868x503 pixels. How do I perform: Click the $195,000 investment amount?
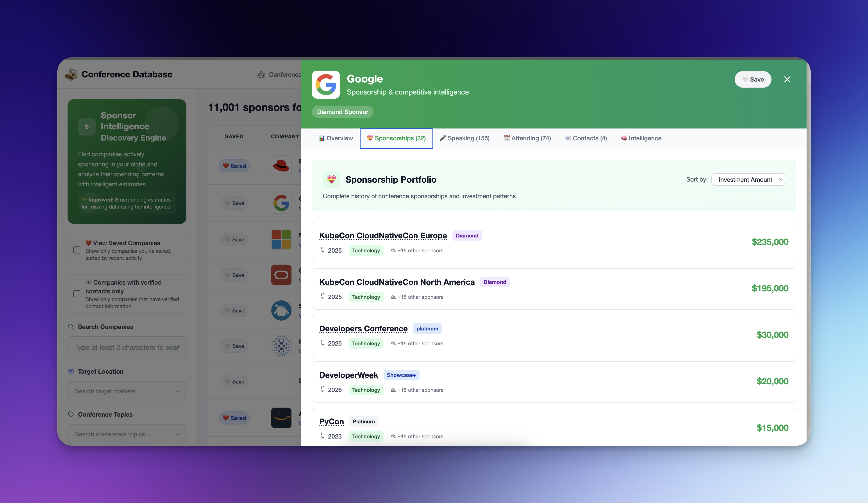click(770, 289)
